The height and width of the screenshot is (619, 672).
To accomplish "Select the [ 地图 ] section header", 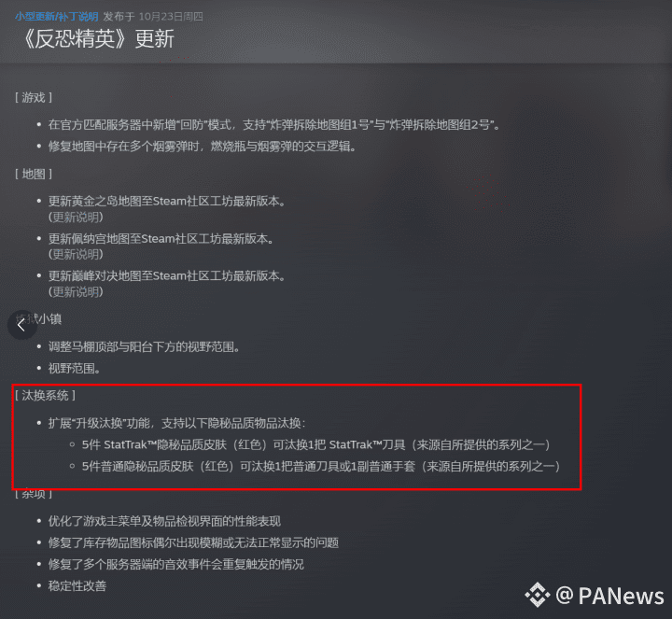I will (x=34, y=174).
